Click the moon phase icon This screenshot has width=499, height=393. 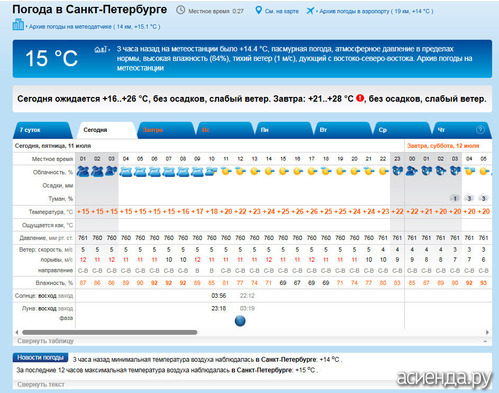240,321
